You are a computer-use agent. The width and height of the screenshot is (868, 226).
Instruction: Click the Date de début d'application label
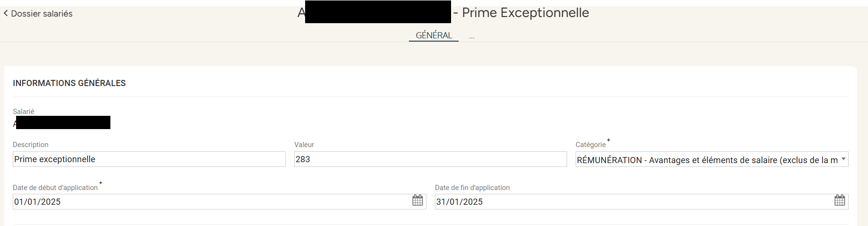55,188
